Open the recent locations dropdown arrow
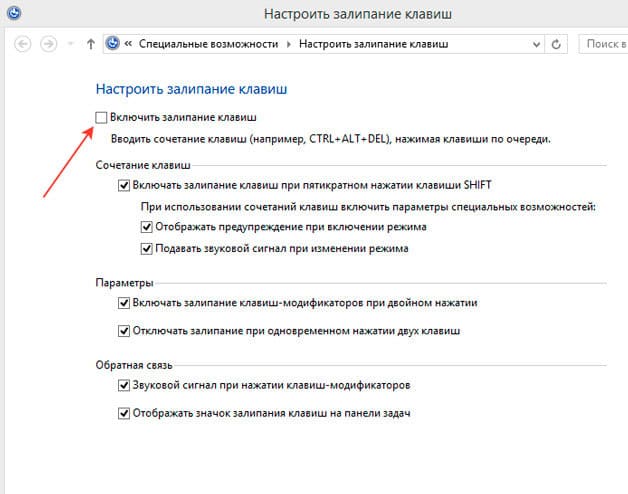Image resolution: width=628 pixels, height=494 pixels. point(70,44)
